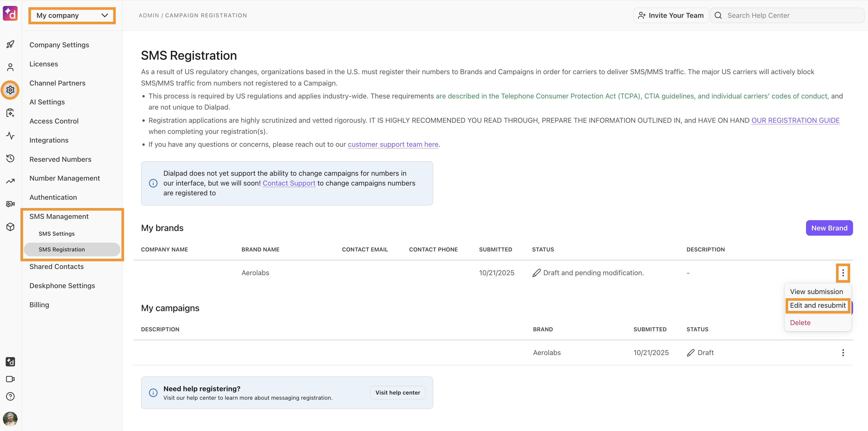868x431 pixels.
Task: Open the help question mark icon
Action: pos(10,396)
